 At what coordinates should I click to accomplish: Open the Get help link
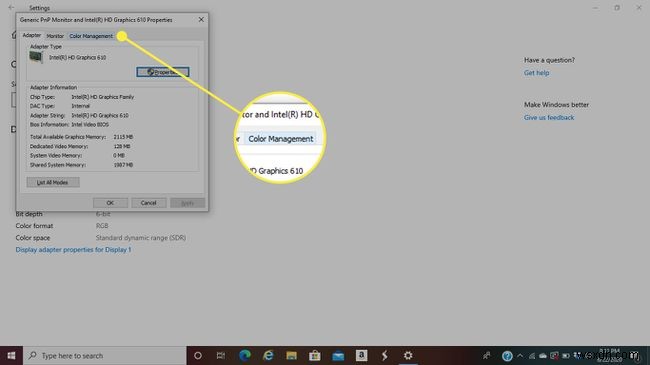(x=536, y=73)
